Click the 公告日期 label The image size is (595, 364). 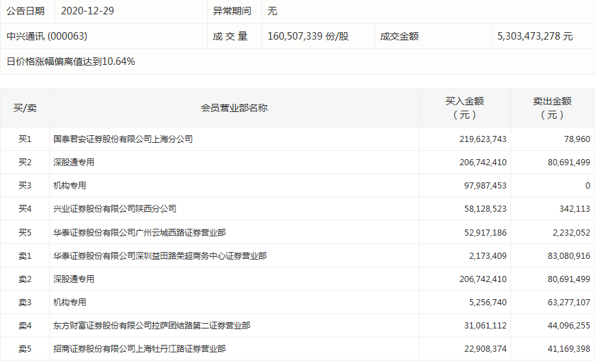(25, 11)
